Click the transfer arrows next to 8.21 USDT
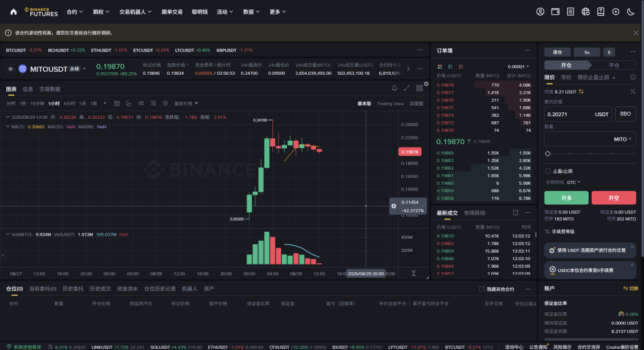The height and width of the screenshot is (350, 644). click(x=581, y=92)
